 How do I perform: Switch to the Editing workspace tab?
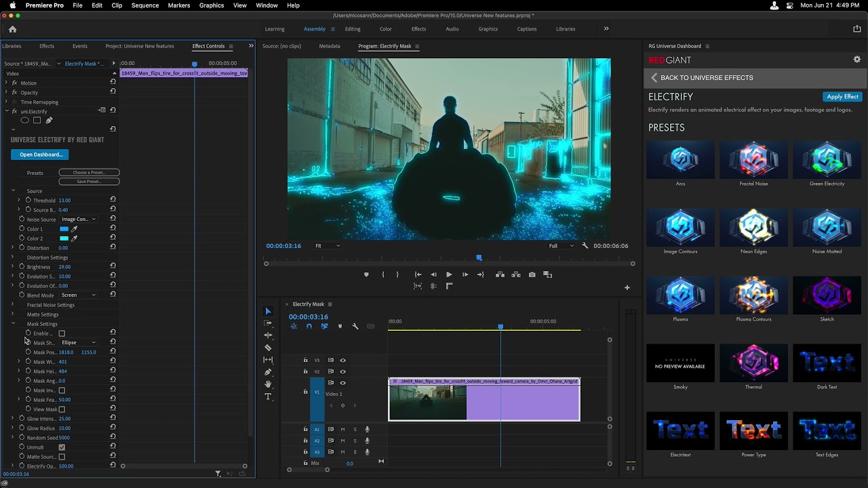[352, 29]
